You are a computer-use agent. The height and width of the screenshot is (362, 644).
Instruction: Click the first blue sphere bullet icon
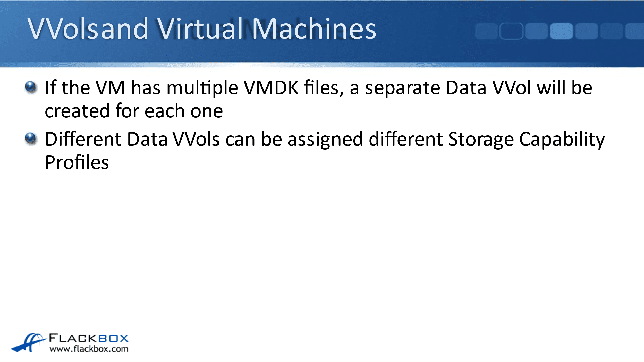click(31, 87)
